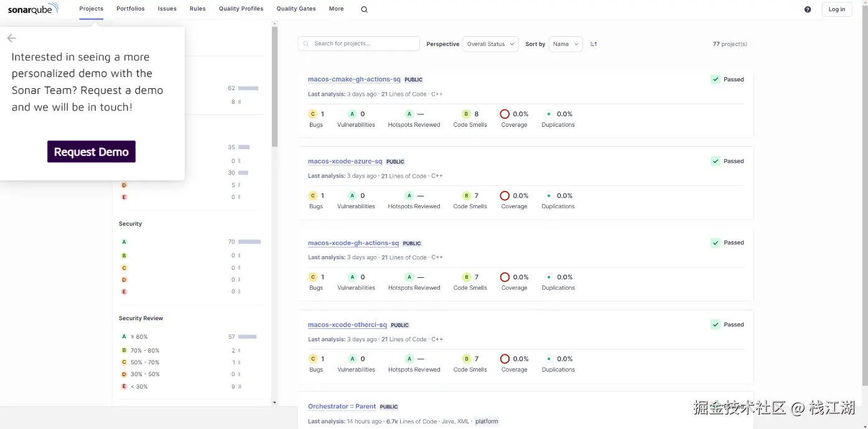Click Code Smells B rating of macos-xcode-azure-sq
Screen dimensions: 868x429
coord(466,195)
